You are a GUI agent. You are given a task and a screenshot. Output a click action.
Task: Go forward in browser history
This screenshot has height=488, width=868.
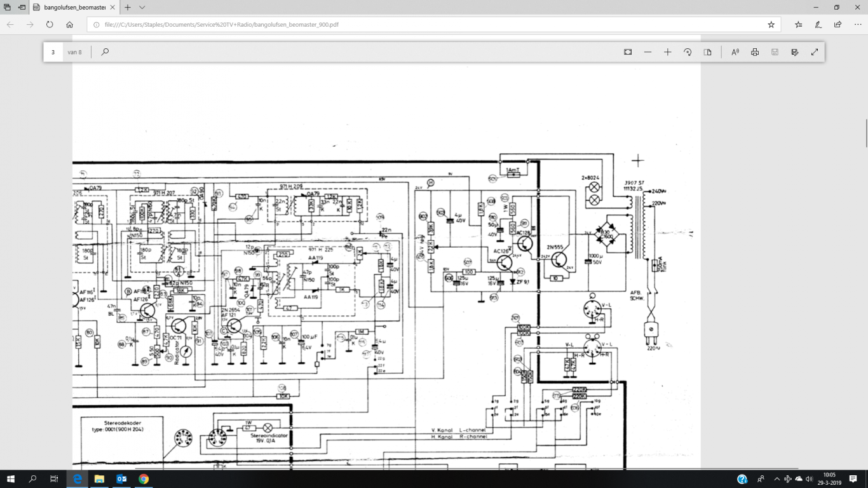tap(30, 25)
